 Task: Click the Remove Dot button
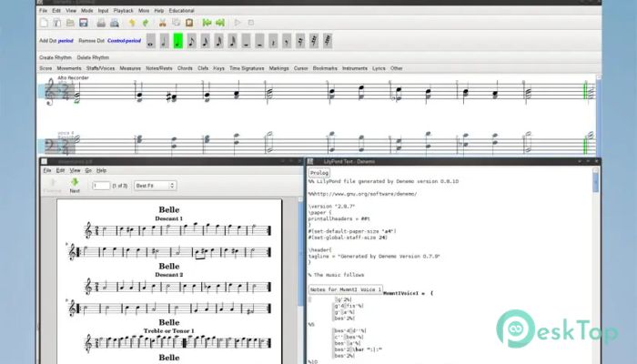[x=110, y=41]
